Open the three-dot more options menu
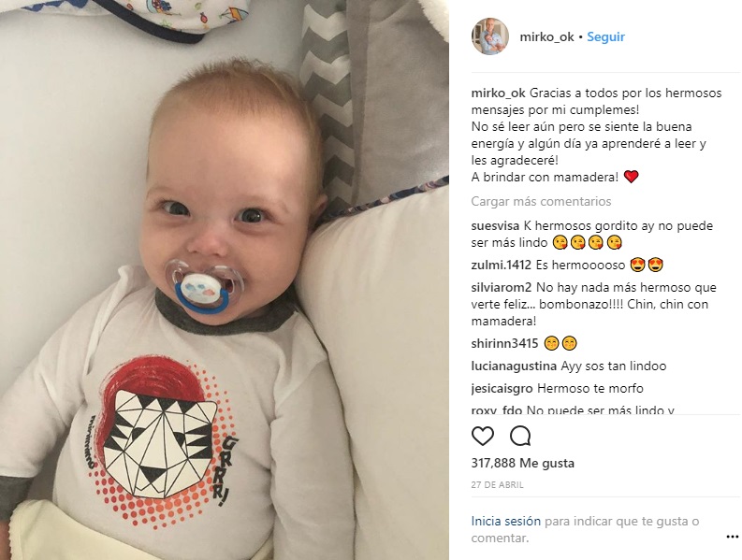Viewport: 742px width, 560px height. pyautogui.click(x=732, y=537)
